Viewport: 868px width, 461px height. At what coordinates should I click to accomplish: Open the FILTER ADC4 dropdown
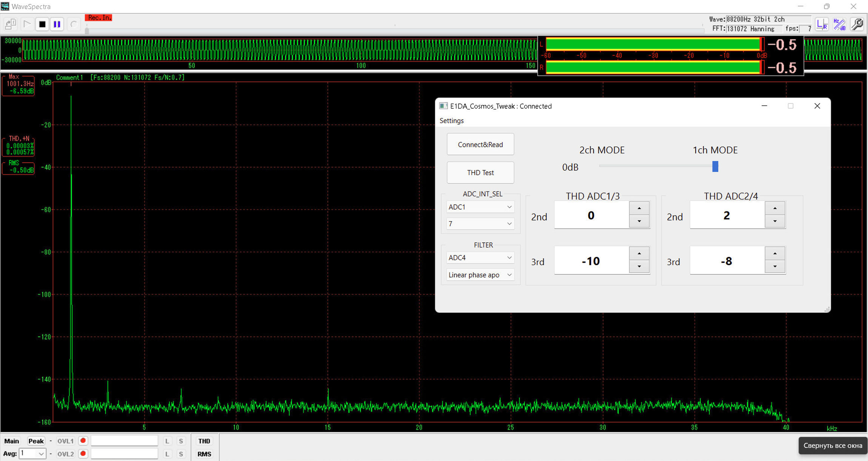tap(480, 257)
